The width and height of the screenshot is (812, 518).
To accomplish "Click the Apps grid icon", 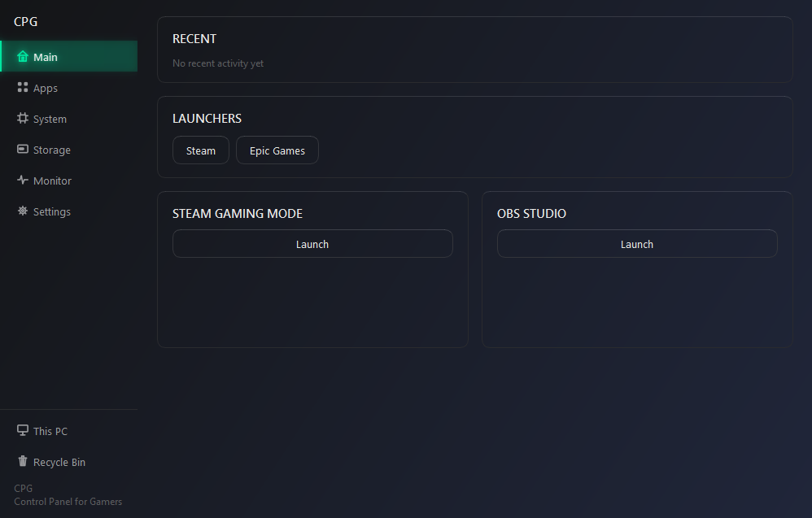I will (x=23, y=88).
